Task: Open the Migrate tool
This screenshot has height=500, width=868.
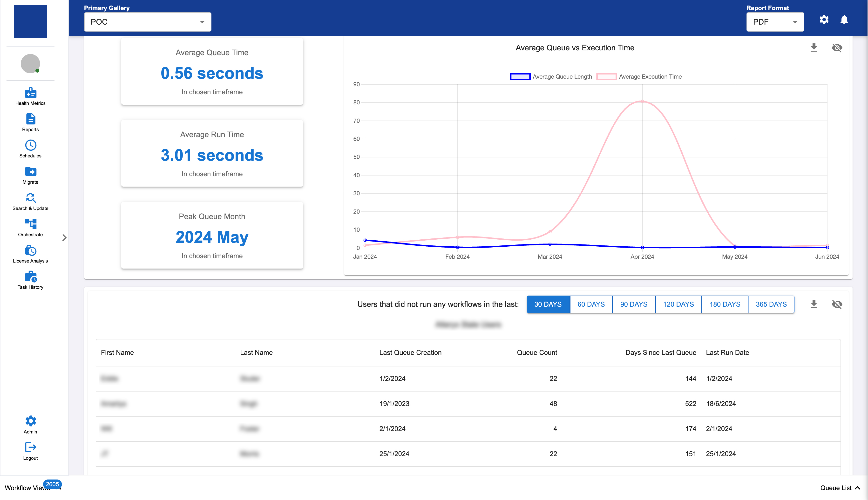Action: click(x=30, y=172)
